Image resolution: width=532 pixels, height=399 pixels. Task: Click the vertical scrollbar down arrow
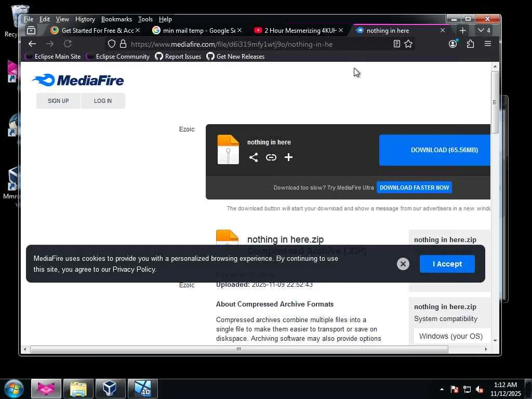tap(495, 340)
